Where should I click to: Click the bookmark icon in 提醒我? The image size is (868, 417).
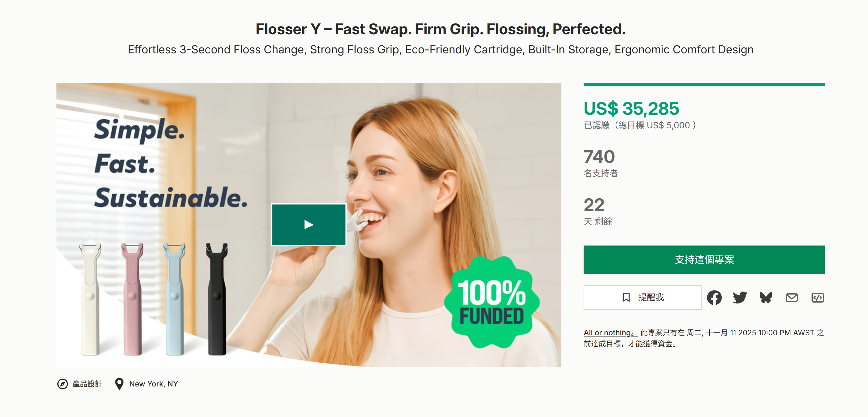tap(626, 297)
